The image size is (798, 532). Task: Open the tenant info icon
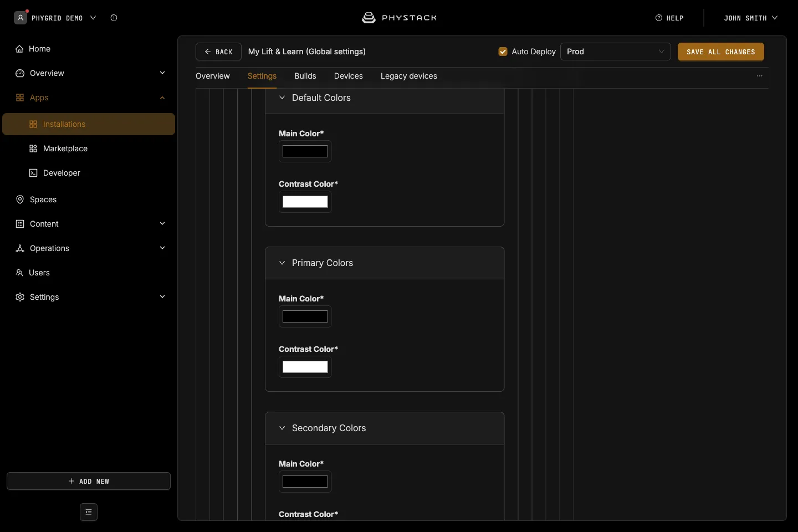114,18
